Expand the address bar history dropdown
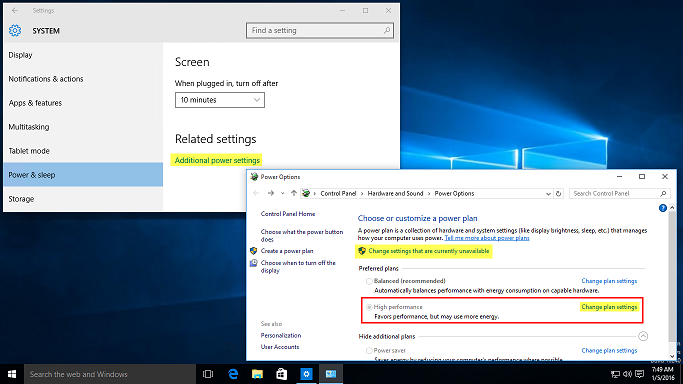Viewport: 683px width, 384px height. point(548,194)
